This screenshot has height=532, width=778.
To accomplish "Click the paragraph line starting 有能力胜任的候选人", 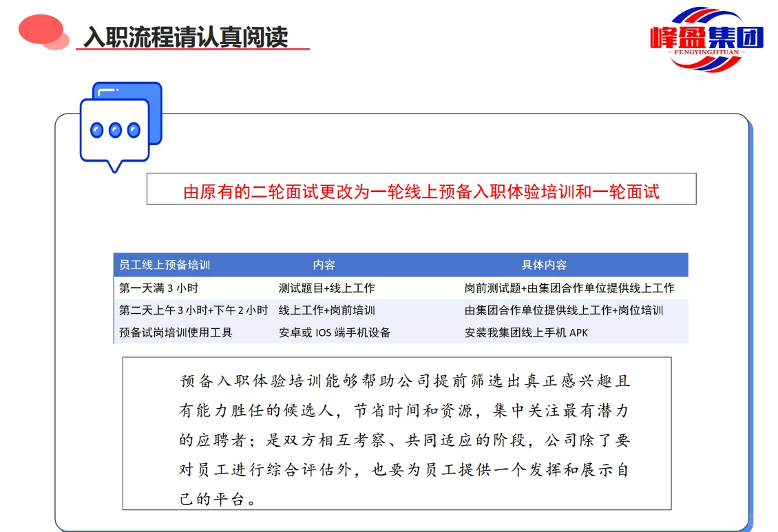I will coord(404,410).
